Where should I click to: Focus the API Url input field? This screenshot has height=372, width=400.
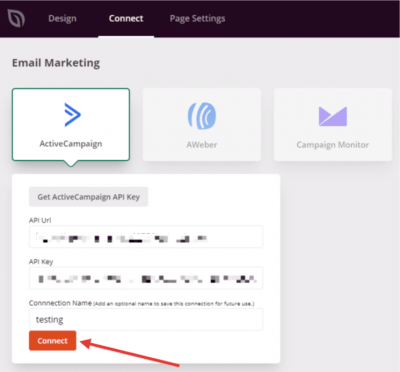[146, 237]
